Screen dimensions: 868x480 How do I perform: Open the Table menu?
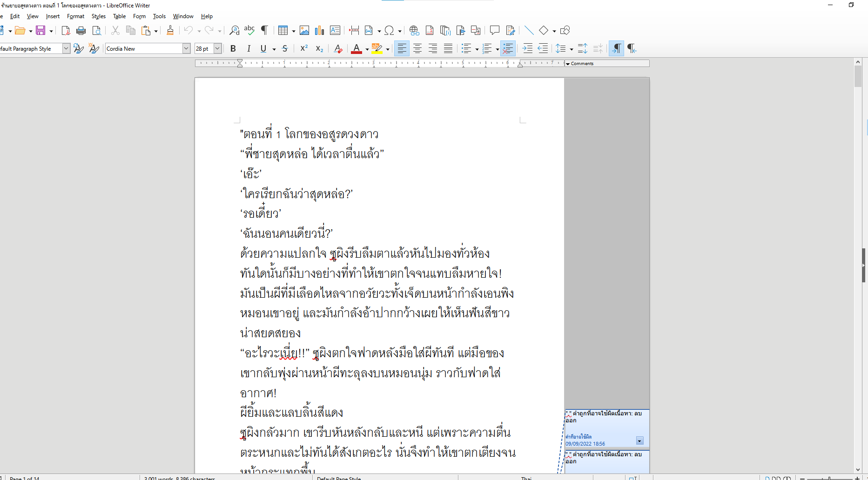tap(119, 16)
